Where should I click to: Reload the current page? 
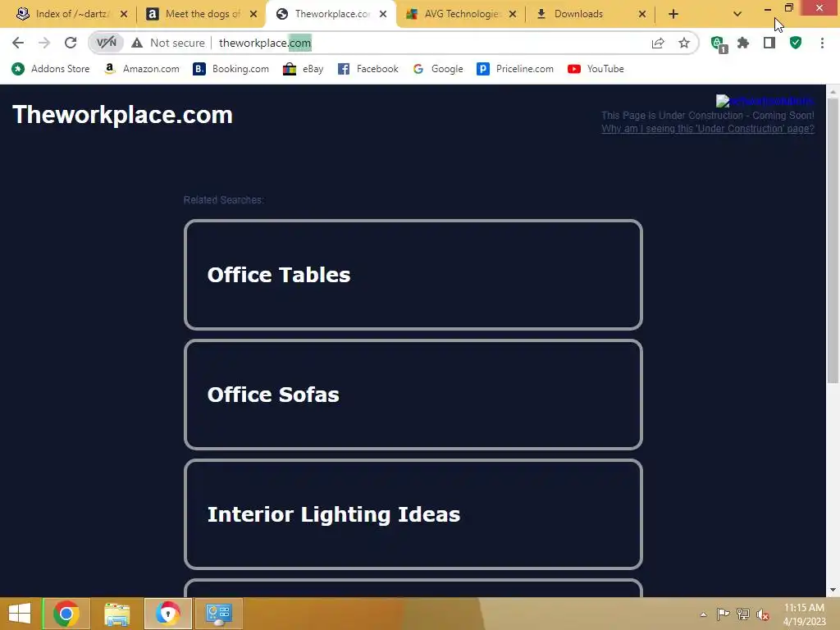[71, 43]
